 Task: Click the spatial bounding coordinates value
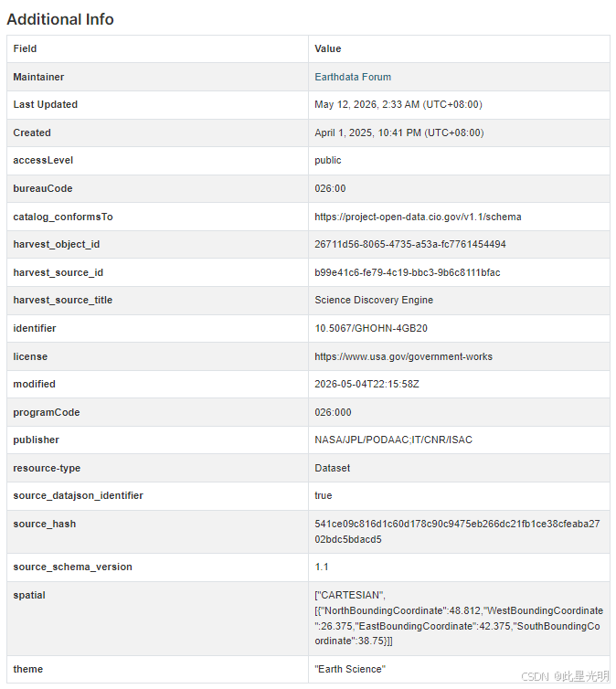(459, 618)
